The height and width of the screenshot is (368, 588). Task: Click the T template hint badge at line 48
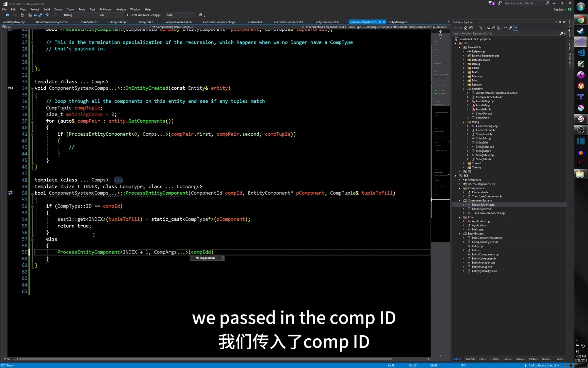(x=118, y=180)
